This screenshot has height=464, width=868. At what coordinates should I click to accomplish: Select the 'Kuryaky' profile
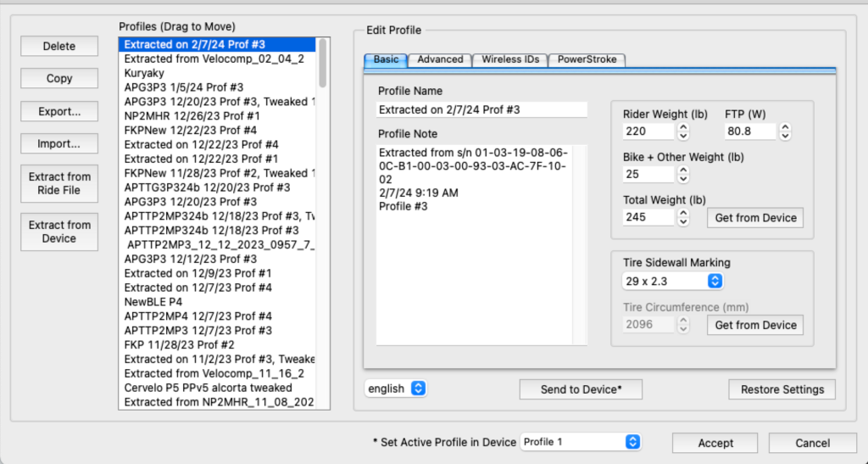pyautogui.click(x=217, y=73)
